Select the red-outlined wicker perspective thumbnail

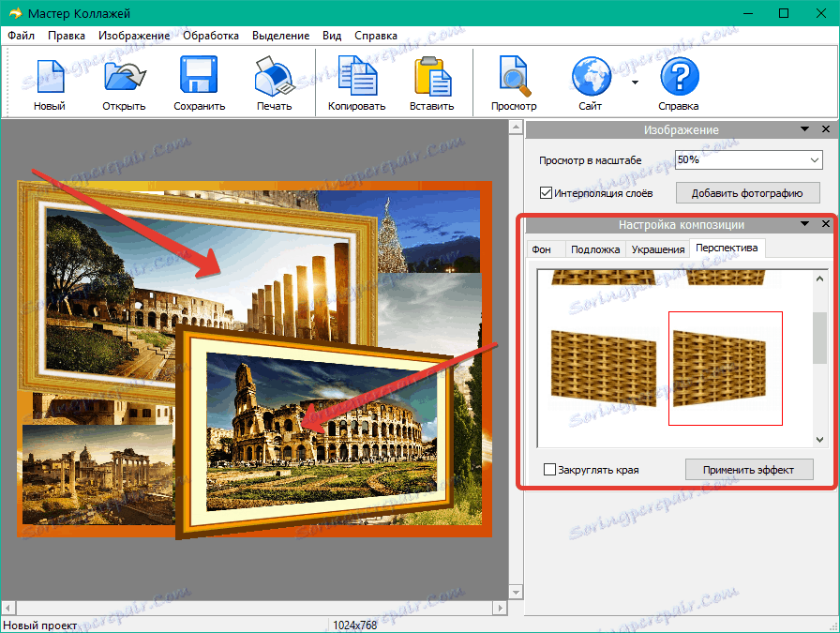click(x=726, y=369)
